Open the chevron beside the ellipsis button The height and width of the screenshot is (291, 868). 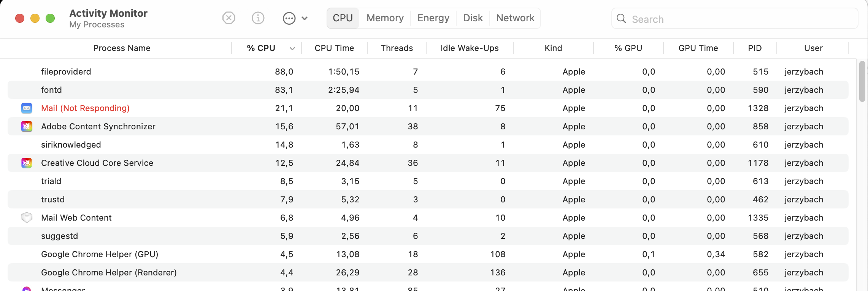[305, 18]
